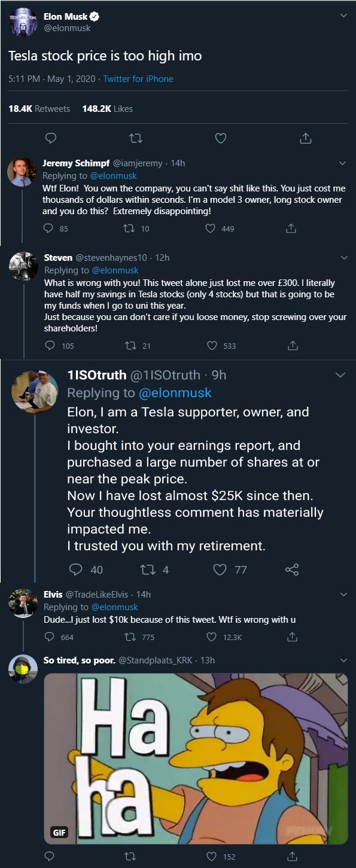
Task: Reply to Elvis's tweet with 664 comments
Action: (x=49, y=637)
